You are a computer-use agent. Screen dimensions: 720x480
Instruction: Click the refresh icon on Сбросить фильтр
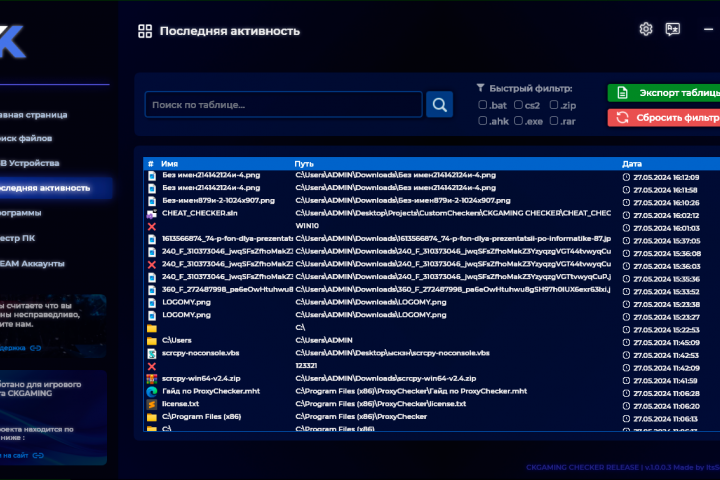click(x=622, y=118)
